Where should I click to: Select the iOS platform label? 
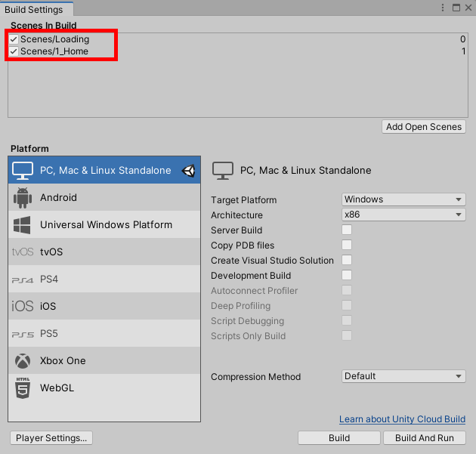48,306
